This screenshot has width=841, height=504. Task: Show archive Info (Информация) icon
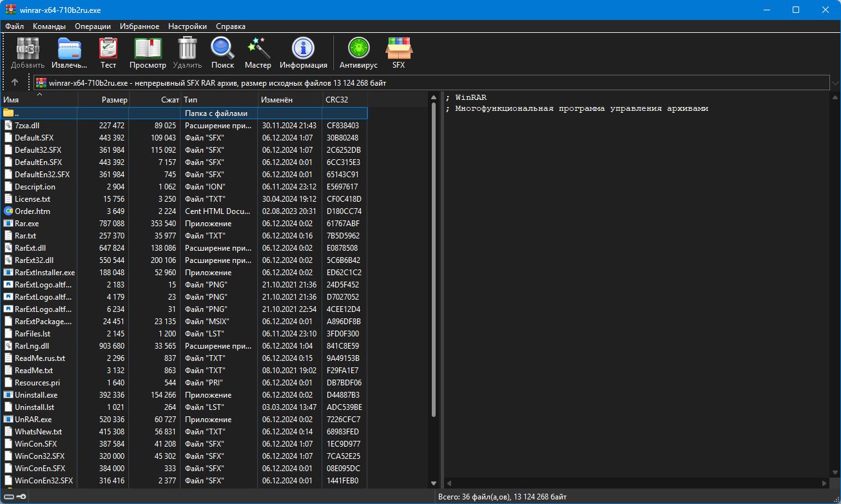pos(303,52)
